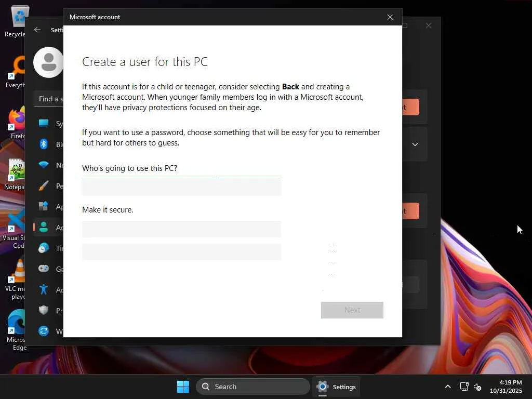Open the Everything desktop shortcut
Screen dimensions: 532x399
tap(16, 72)
